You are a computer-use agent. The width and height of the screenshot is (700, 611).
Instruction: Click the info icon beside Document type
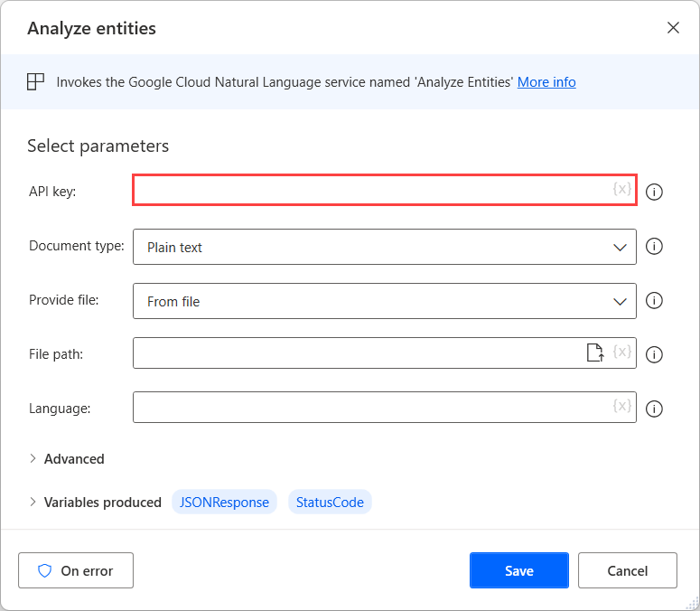[x=655, y=247]
